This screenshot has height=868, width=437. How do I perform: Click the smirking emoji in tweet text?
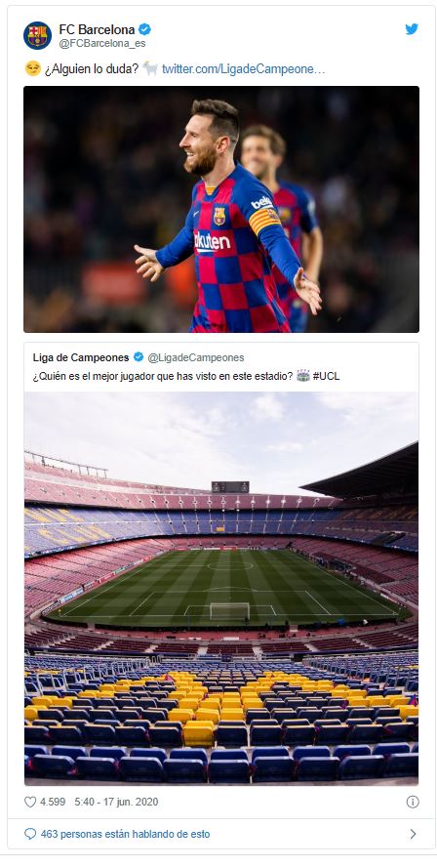[x=32, y=68]
